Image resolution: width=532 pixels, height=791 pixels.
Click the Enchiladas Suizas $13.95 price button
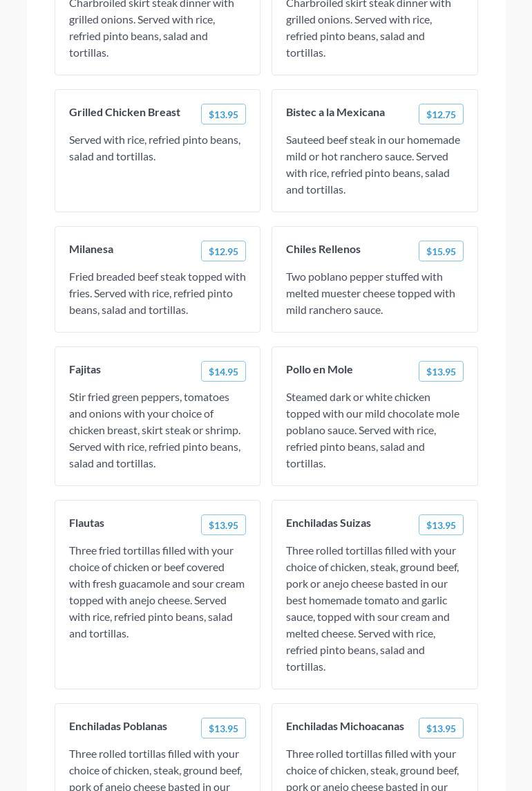(441, 525)
